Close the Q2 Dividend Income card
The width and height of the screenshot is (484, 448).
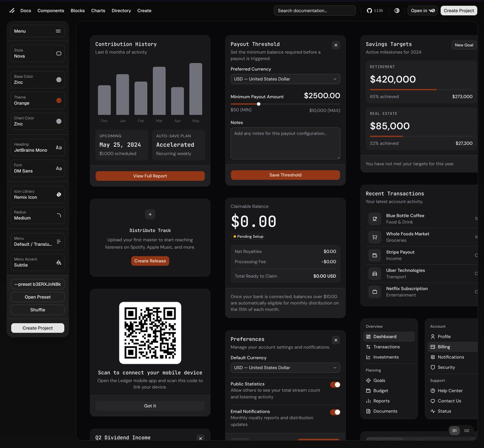[x=200, y=438]
